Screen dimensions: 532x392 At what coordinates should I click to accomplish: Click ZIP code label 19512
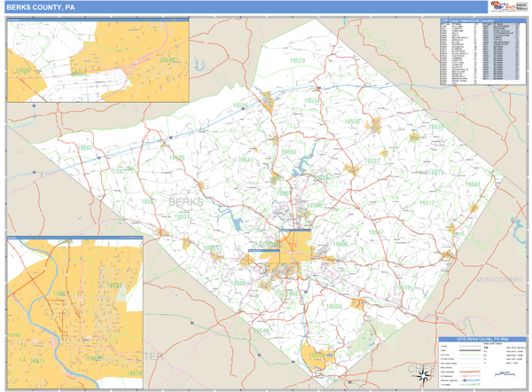click(427, 202)
